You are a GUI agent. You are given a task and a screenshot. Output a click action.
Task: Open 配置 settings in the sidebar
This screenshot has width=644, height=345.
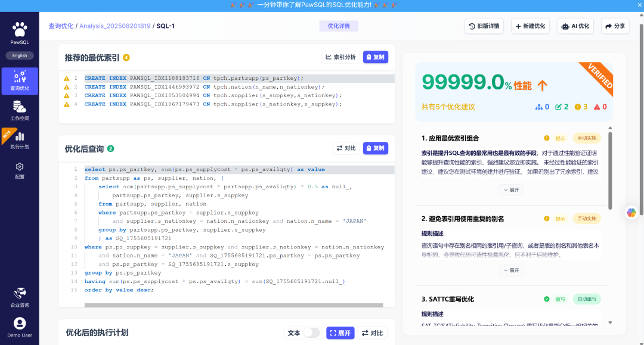click(x=20, y=170)
